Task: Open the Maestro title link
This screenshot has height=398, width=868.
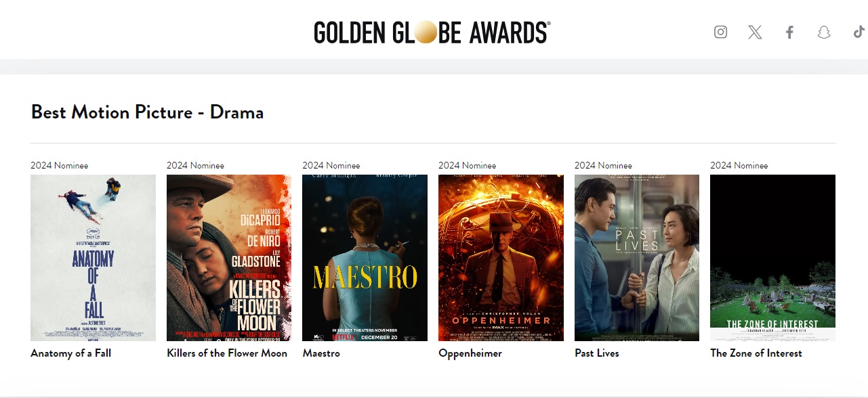Action: 321,353
